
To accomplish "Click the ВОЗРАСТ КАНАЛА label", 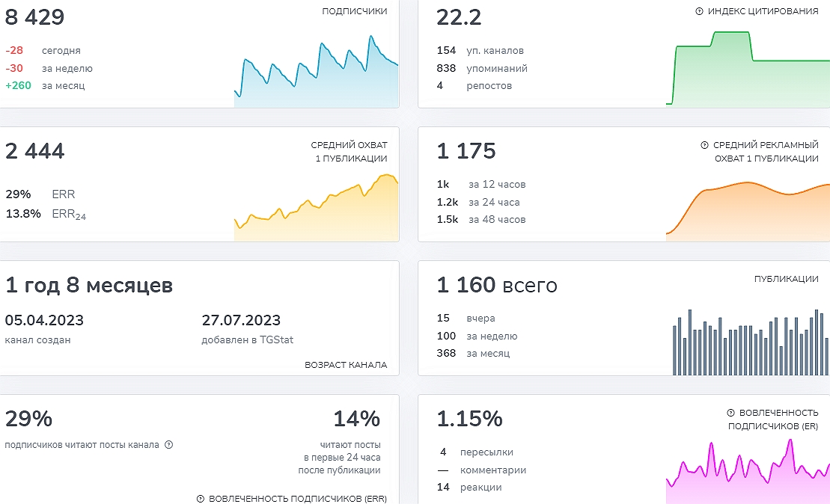I will (x=346, y=365).
